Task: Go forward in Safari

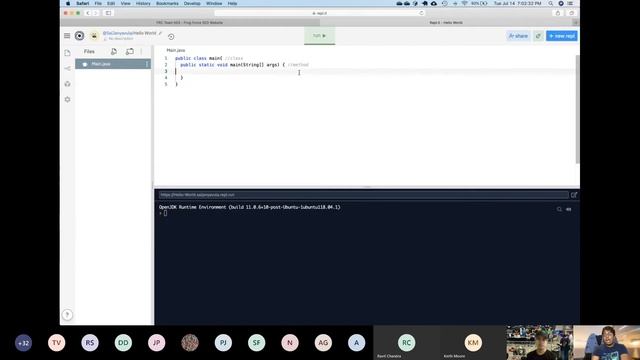Action: [96, 13]
